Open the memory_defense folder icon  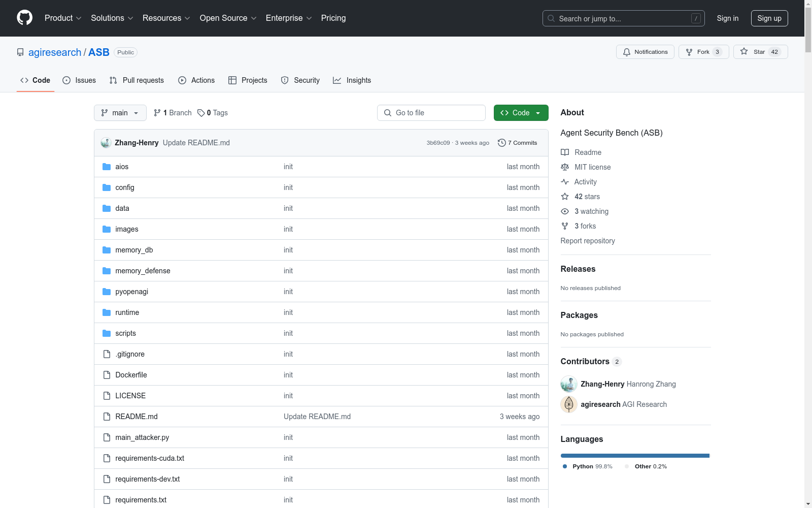coord(107,271)
